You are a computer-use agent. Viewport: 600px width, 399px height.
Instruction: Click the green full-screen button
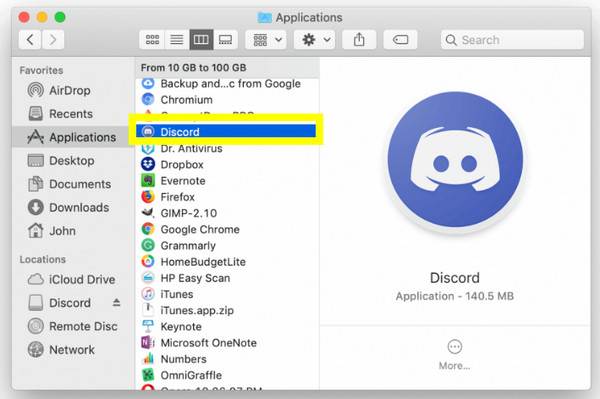[x=60, y=17]
